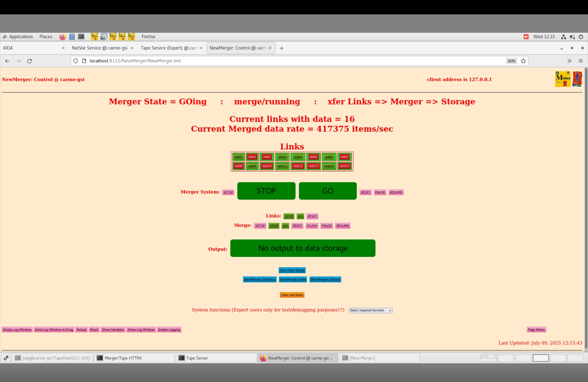Toggle the aida7 link indicator
588x382 pixels.
pyautogui.click(x=344, y=157)
